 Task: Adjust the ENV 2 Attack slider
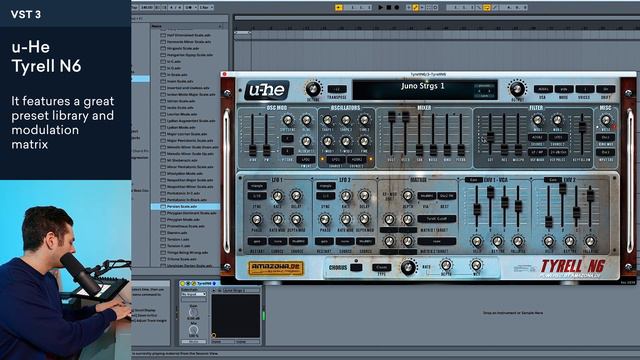(549, 222)
